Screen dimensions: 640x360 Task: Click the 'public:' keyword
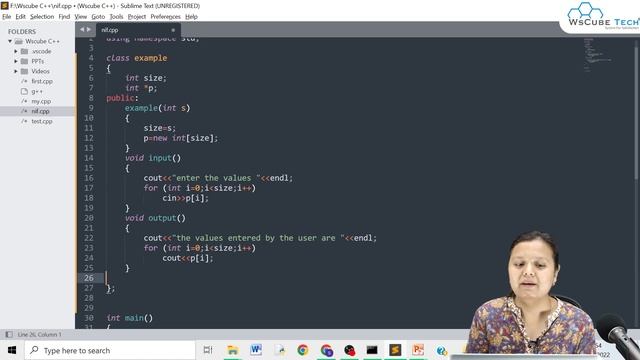pyautogui.click(x=122, y=98)
